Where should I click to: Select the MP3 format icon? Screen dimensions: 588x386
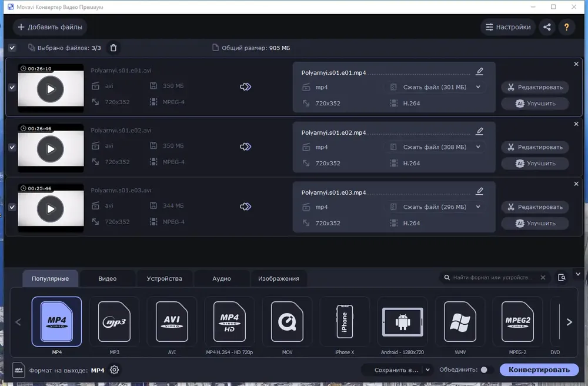coord(115,322)
